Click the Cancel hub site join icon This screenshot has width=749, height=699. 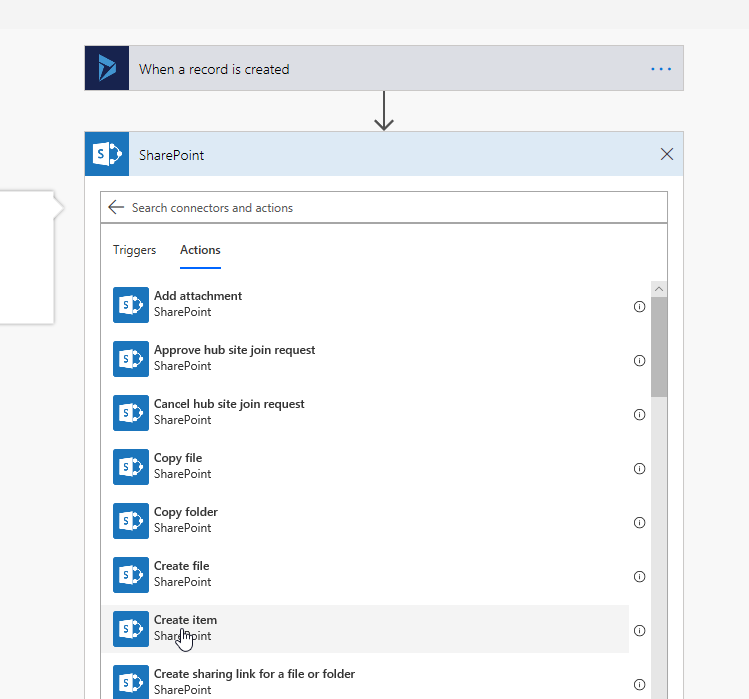(x=131, y=413)
